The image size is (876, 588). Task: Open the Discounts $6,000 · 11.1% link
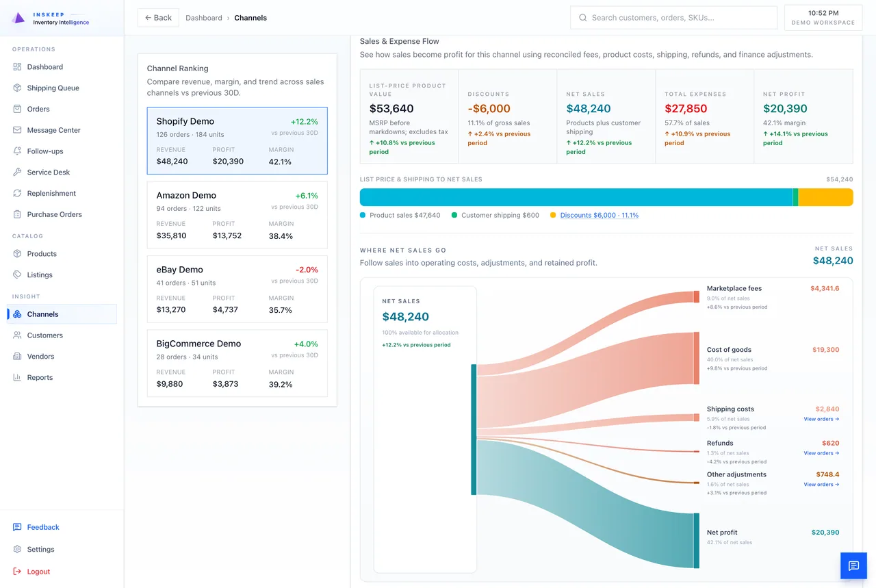[599, 215]
